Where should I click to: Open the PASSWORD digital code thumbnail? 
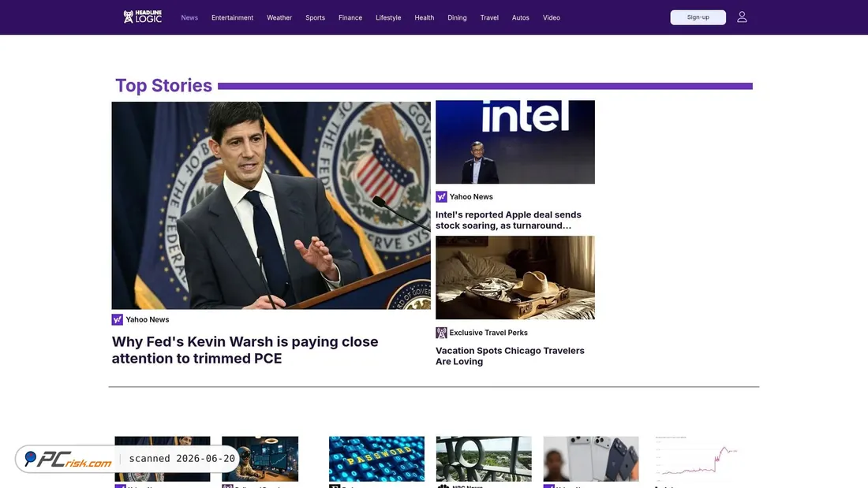point(377,459)
